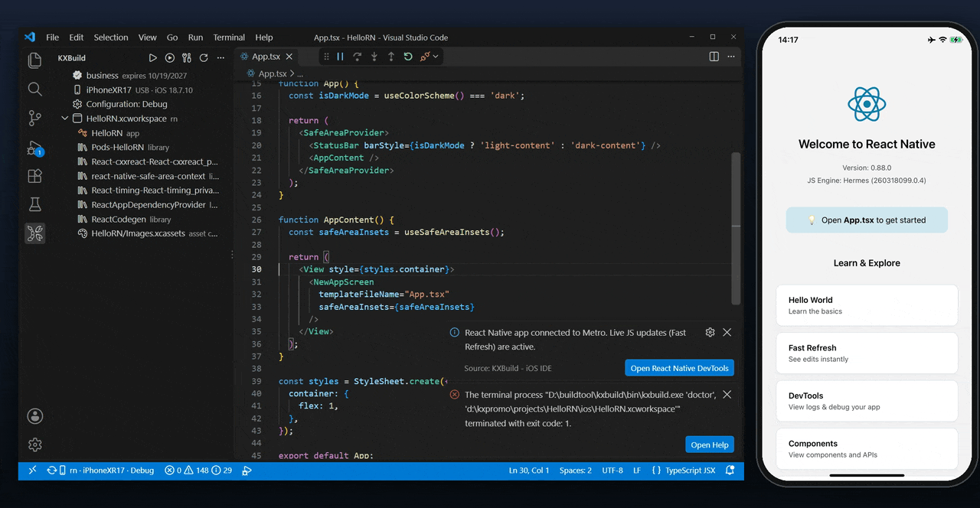
Task: Open the Selection menu
Action: click(111, 37)
